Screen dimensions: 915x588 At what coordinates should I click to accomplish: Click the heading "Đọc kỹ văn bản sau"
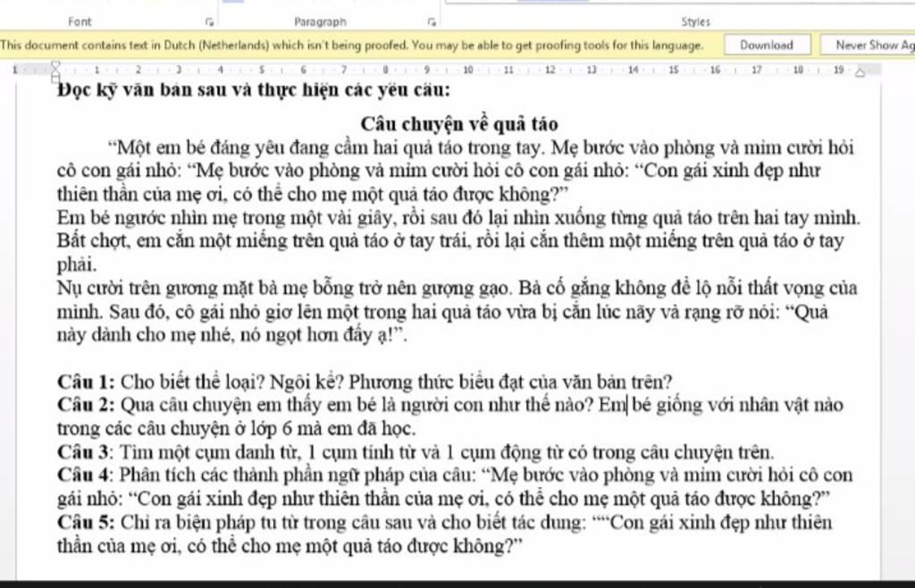[254, 91]
